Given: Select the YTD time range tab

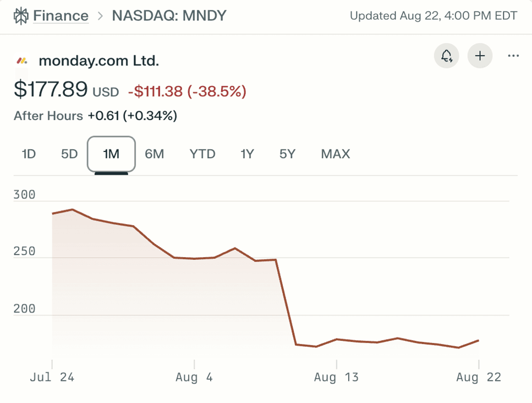Looking at the screenshot, I should (202, 154).
